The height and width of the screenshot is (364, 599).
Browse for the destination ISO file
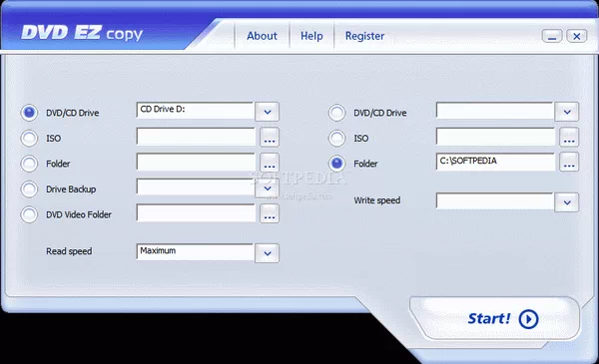point(569,138)
